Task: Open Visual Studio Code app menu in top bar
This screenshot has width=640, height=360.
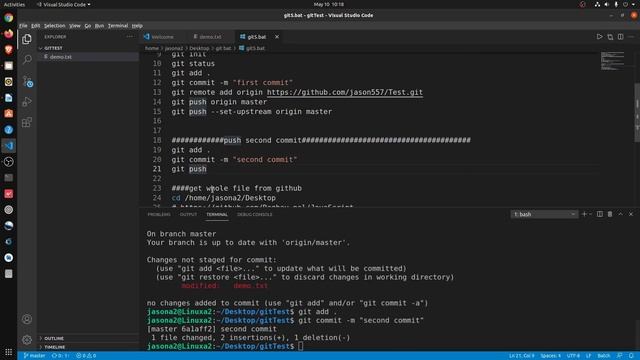Action: (64, 4)
